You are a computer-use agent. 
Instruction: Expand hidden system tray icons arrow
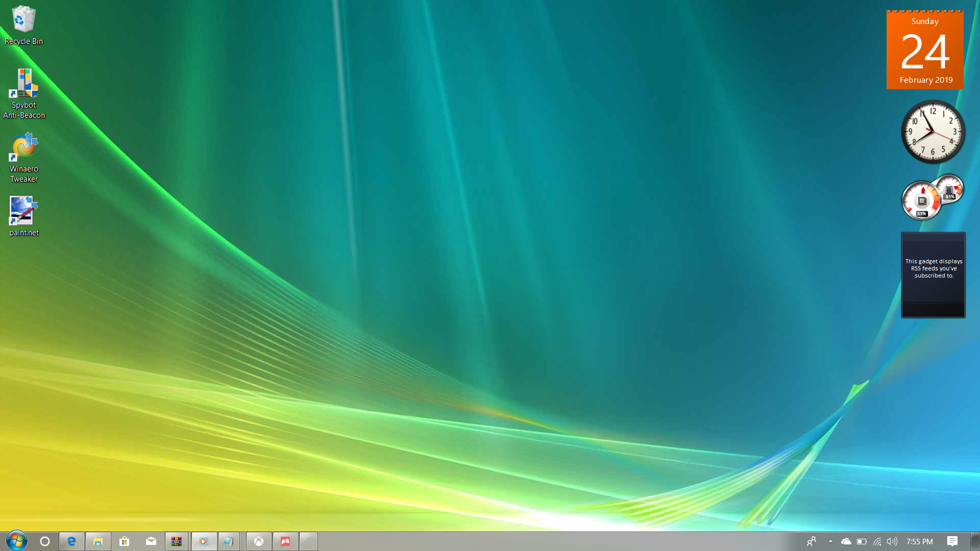point(830,541)
